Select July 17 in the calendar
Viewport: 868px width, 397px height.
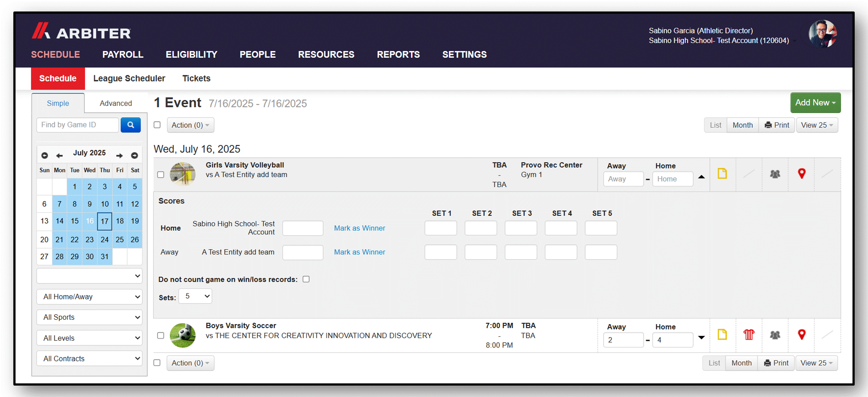coord(104,221)
